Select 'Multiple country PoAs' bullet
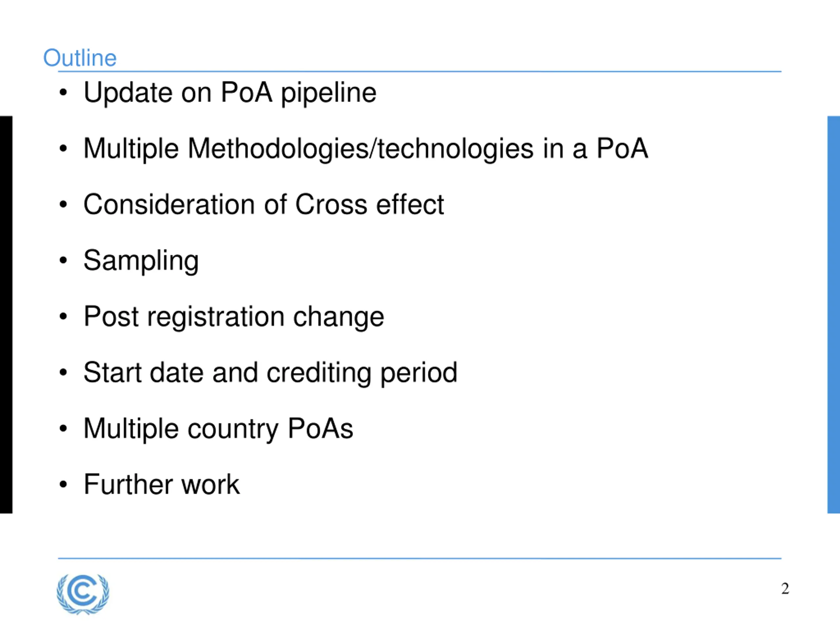The image size is (840, 630). (x=218, y=429)
